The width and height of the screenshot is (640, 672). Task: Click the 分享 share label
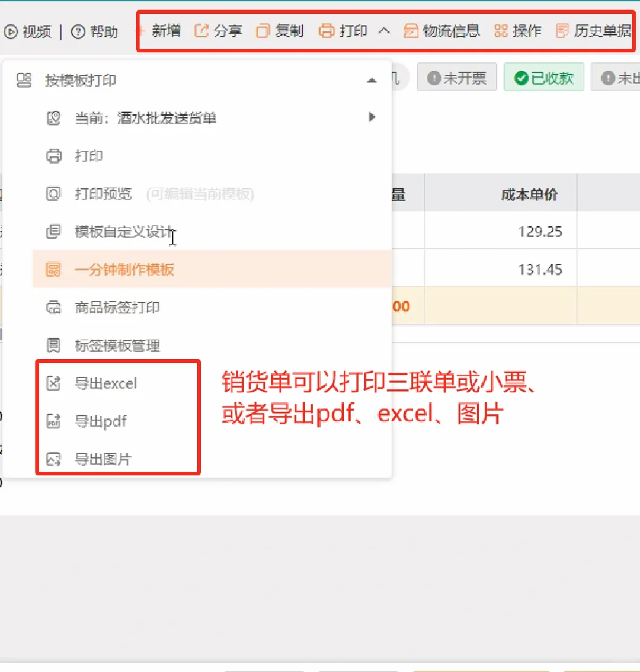click(x=228, y=31)
